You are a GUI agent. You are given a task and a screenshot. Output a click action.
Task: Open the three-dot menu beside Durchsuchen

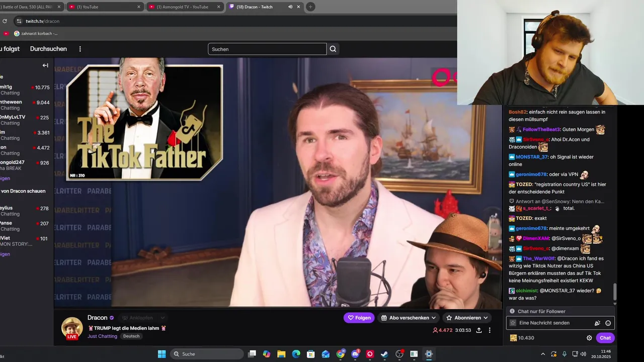[80, 49]
